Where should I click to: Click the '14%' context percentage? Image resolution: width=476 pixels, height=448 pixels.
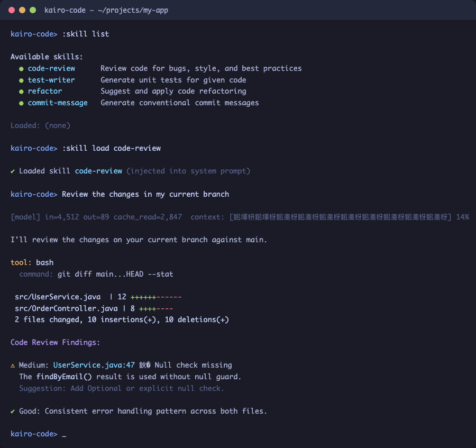tap(462, 217)
